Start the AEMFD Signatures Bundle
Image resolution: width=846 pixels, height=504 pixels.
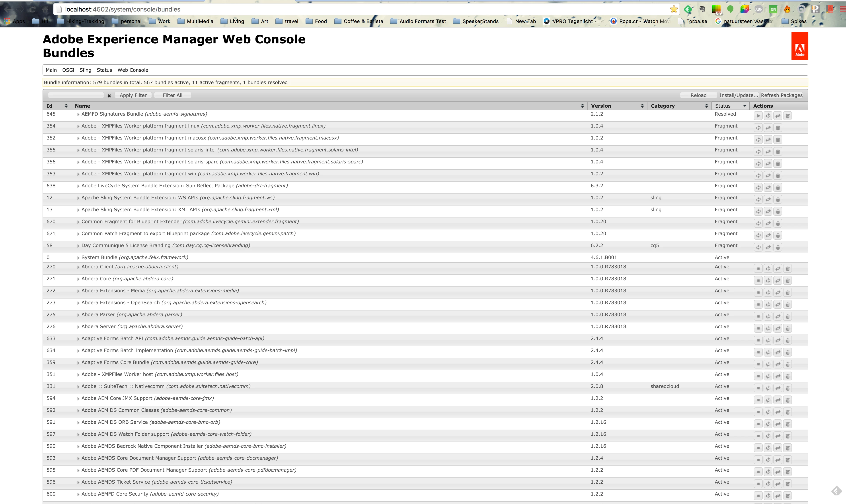point(758,116)
